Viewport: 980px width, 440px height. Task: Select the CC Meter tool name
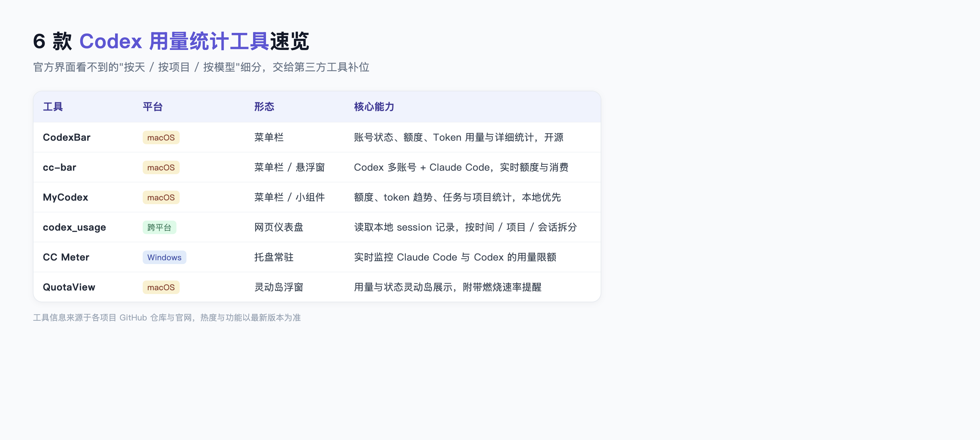click(x=66, y=257)
